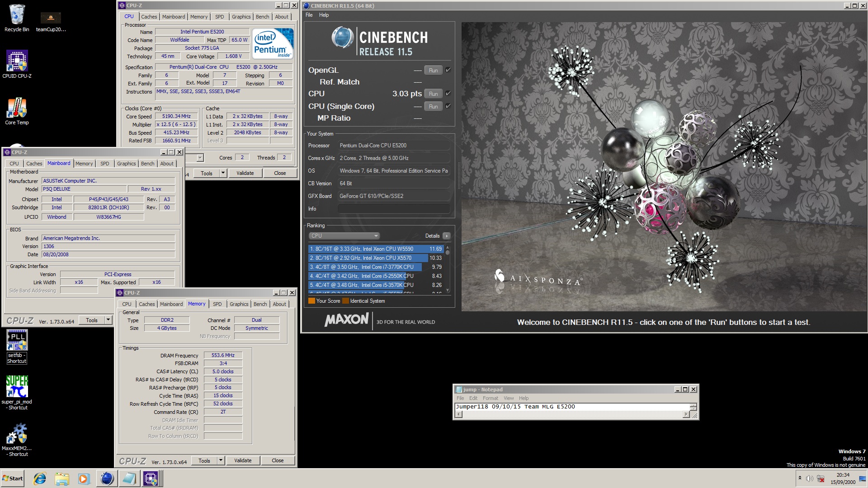Viewport: 868px width, 488px height.
Task: Open Graphics tab in CPU-Z Mainboard window
Action: coord(126,164)
